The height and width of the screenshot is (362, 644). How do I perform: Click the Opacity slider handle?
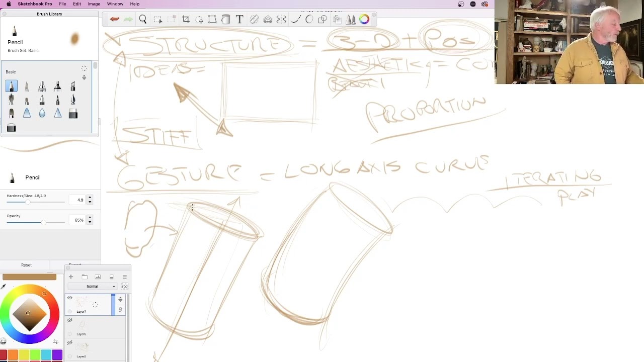tap(44, 222)
